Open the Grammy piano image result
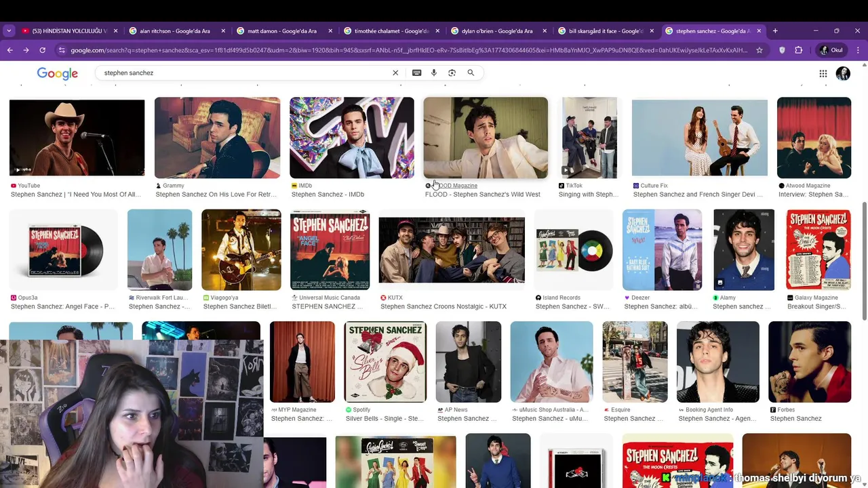868x488 pixels. click(217, 138)
